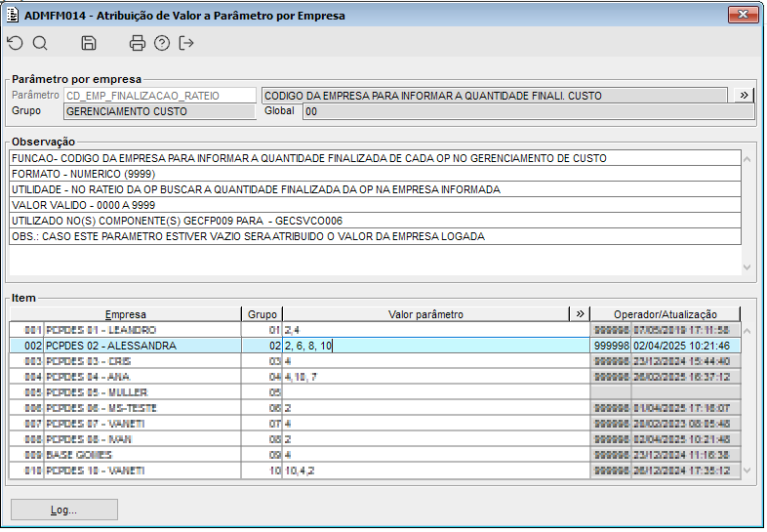
Task: Select row PCPDES 04 - ANA
Action: click(x=375, y=377)
